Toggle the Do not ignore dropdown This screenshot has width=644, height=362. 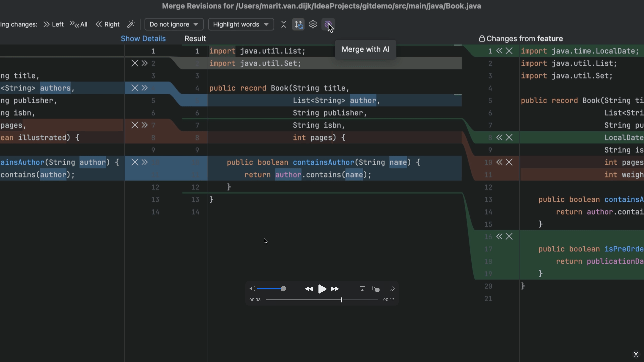pos(173,24)
